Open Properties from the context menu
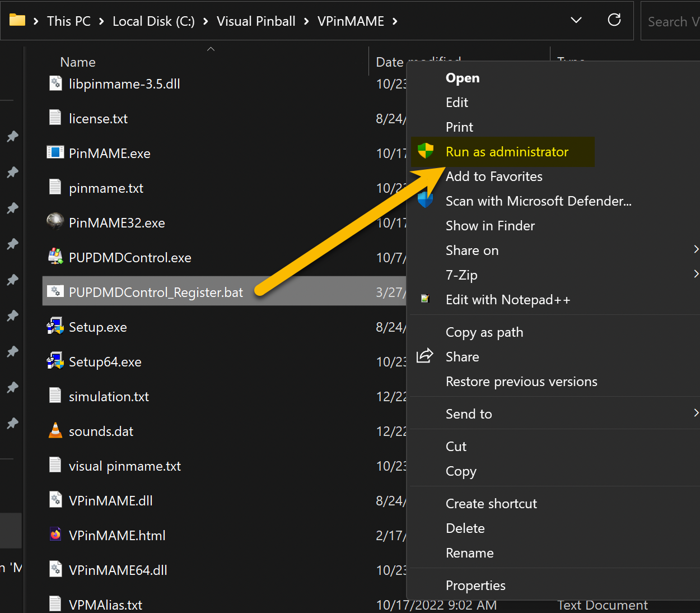 [475, 586]
